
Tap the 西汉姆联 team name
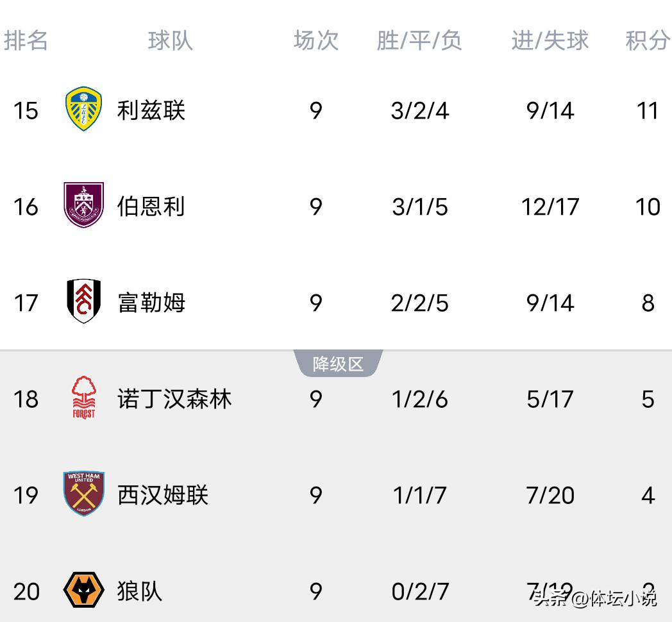pos(163,494)
